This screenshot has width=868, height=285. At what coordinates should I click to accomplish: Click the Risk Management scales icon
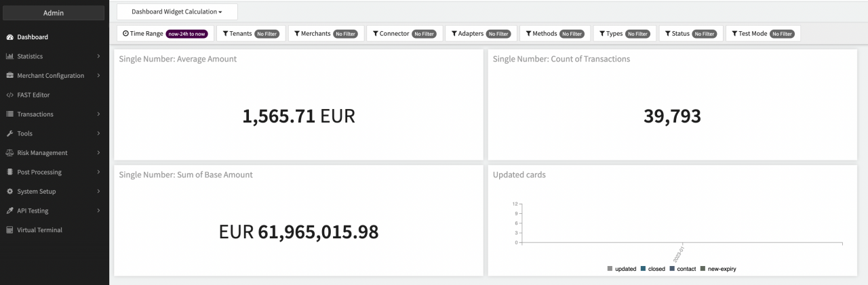(x=9, y=153)
